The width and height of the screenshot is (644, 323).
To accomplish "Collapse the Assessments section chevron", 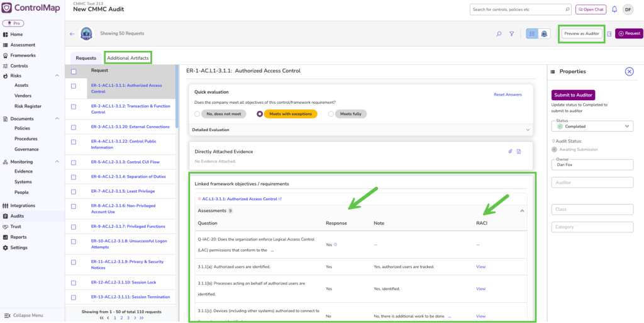I will coord(522,211).
